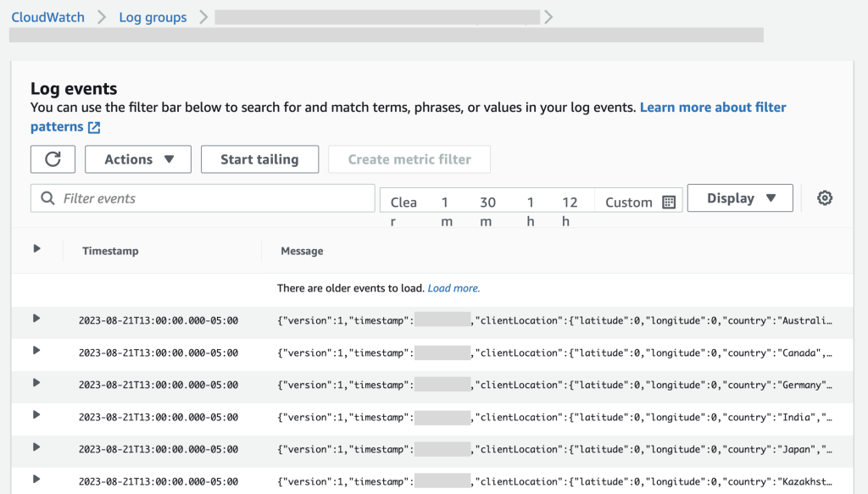
Task: Open the Display options dropdown
Action: (738, 197)
